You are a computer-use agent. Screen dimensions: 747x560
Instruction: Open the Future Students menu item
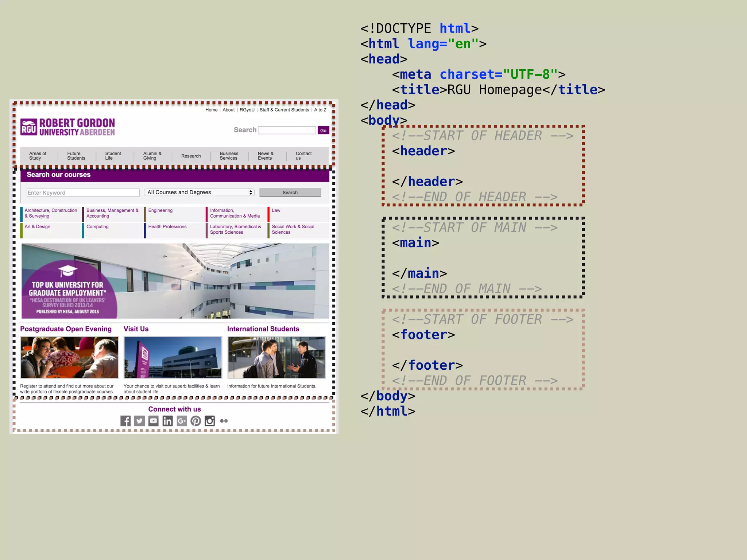76,156
